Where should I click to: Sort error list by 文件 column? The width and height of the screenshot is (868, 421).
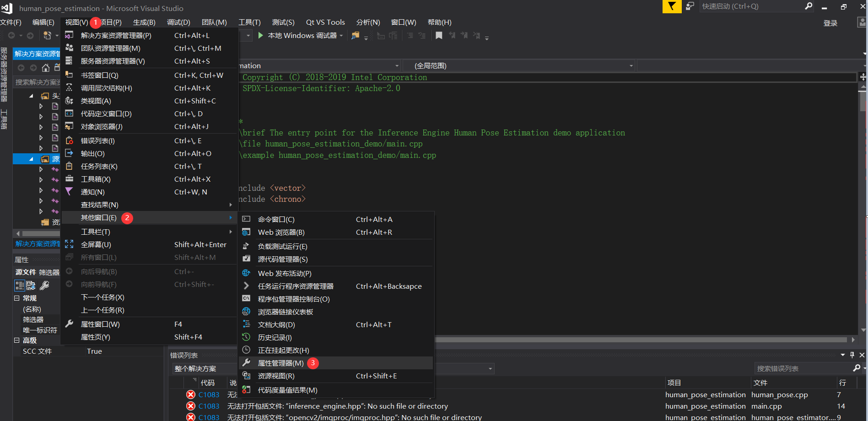coord(793,383)
